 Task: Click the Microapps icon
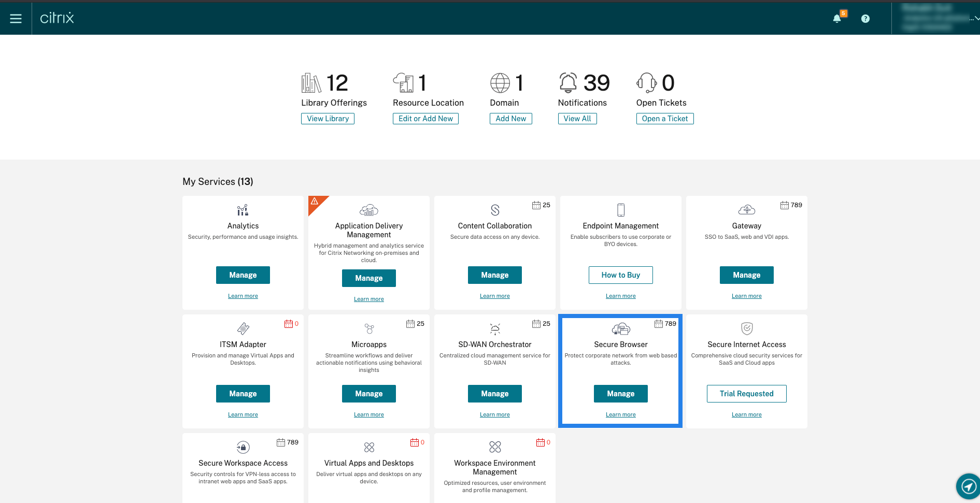[369, 328]
